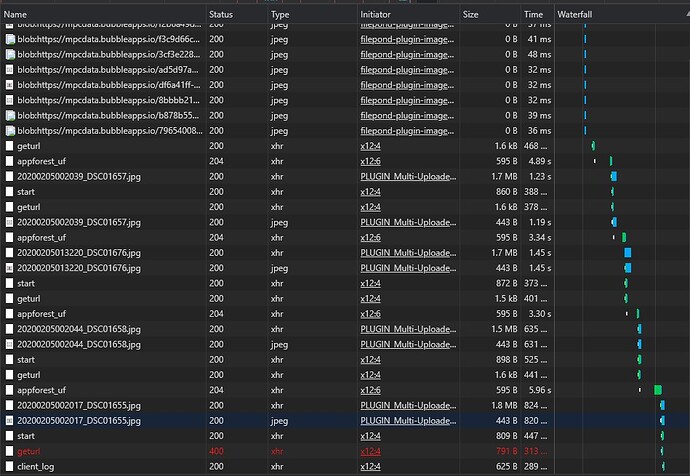
Task: Open red x12:4 initiator of failed geturl
Action: click(x=370, y=451)
